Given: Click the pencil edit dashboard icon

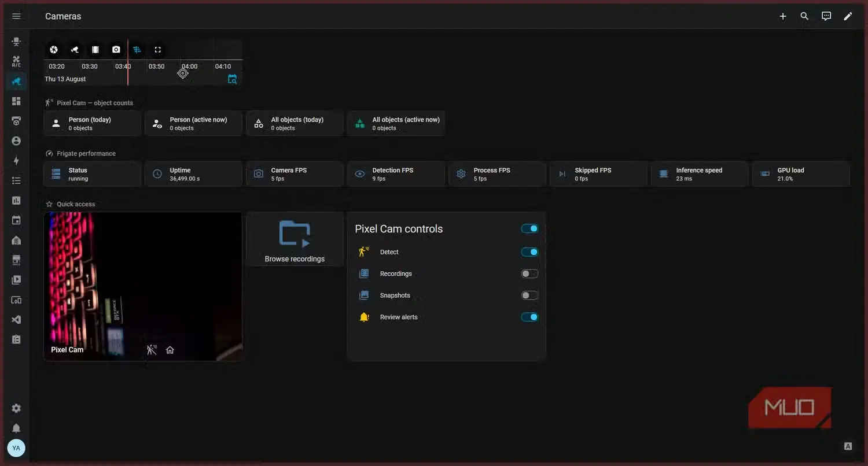Looking at the screenshot, I should pyautogui.click(x=848, y=16).
